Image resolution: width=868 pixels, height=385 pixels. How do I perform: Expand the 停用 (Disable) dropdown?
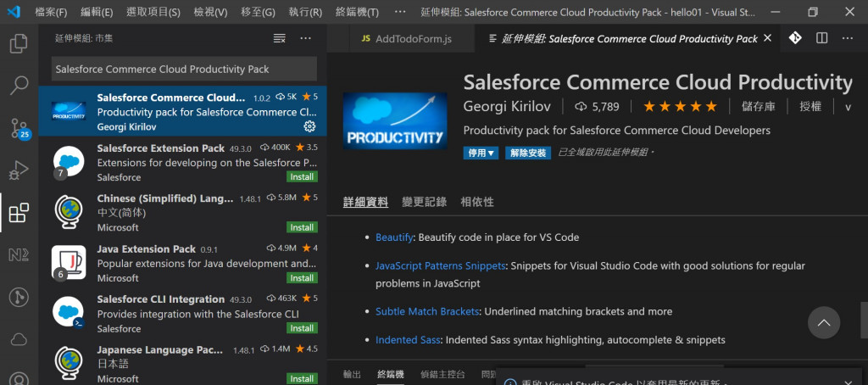pos(481,153)
